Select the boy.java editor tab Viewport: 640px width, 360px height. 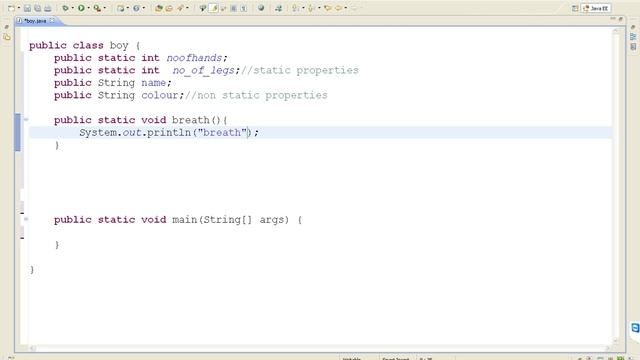tap(35, 21)
